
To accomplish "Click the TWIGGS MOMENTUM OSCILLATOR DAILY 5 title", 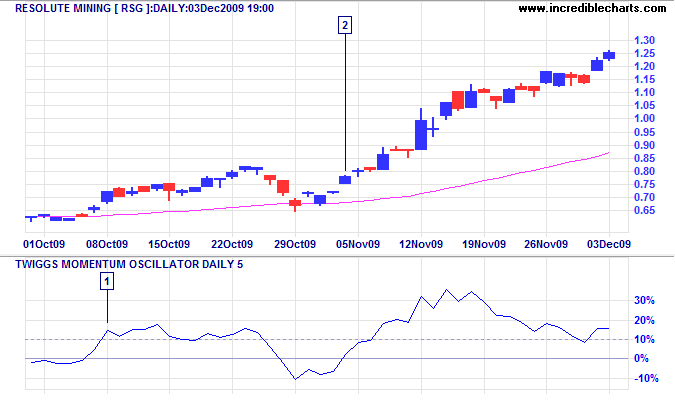I will 129,264.
